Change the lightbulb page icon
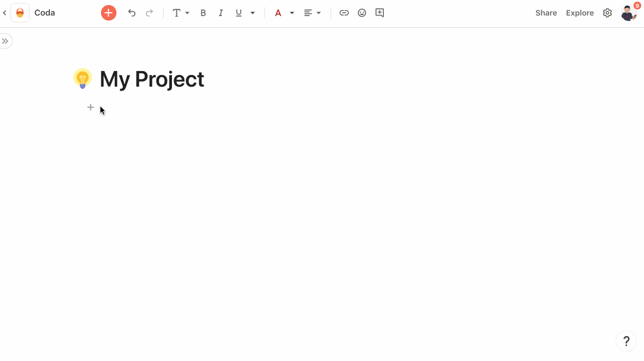 (83, 78)
